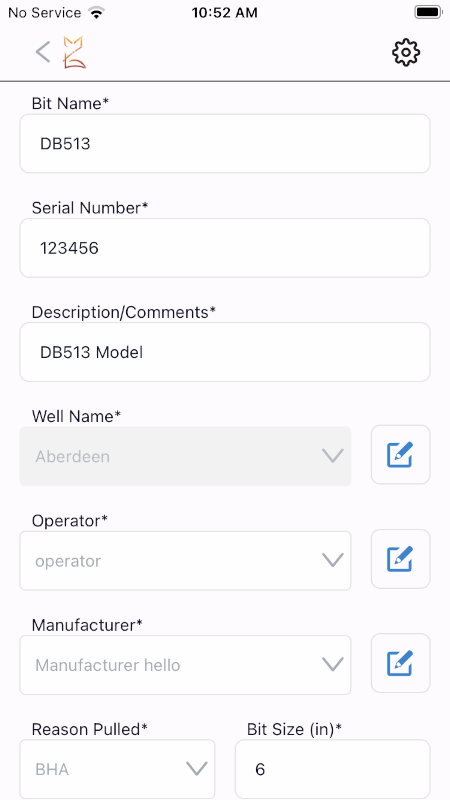Focus the Bit Size (in) field

[333, 769]
